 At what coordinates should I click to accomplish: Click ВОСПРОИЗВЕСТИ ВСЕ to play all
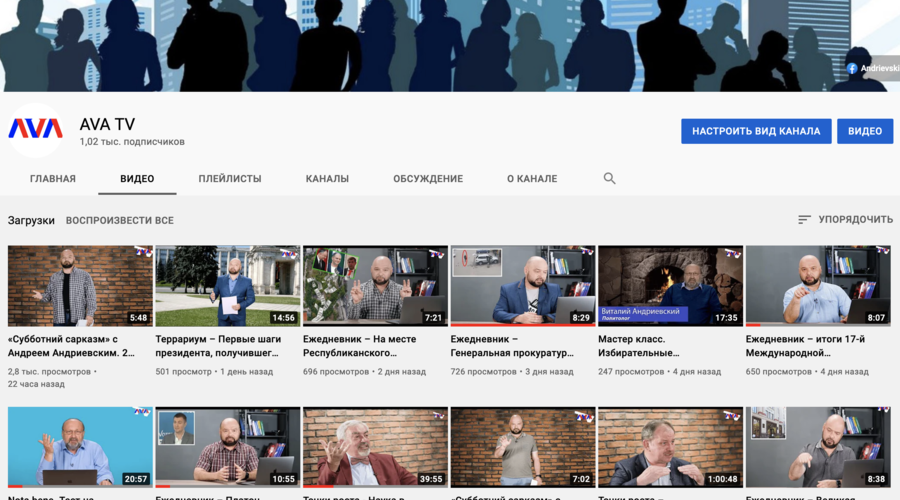pos(119,220)
